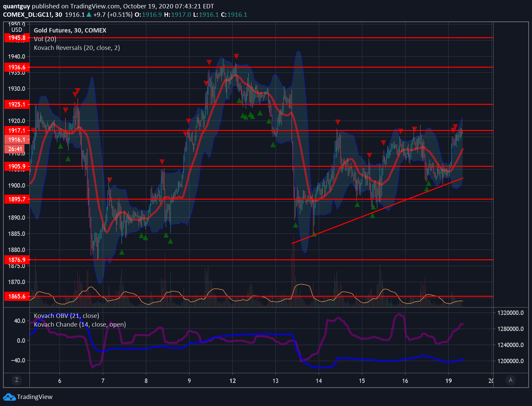Click the 1895.7 price level label

click(x=17, y=199)
